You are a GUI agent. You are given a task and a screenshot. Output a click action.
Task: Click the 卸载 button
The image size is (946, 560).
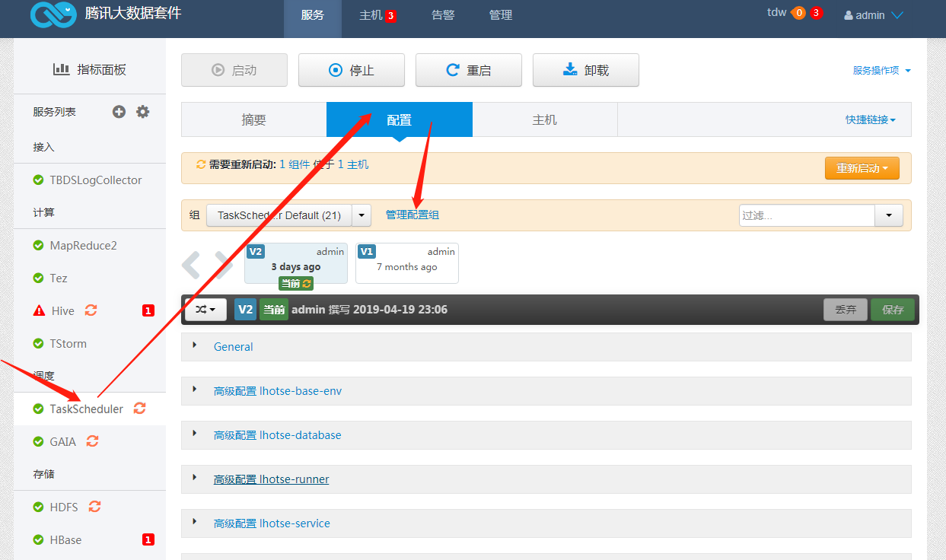point(586,70)
